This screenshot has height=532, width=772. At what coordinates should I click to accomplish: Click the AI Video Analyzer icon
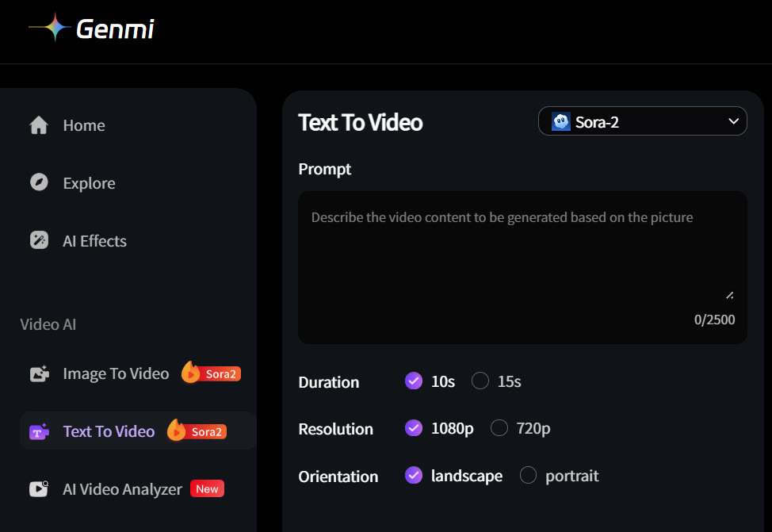(x=39, y=488)
